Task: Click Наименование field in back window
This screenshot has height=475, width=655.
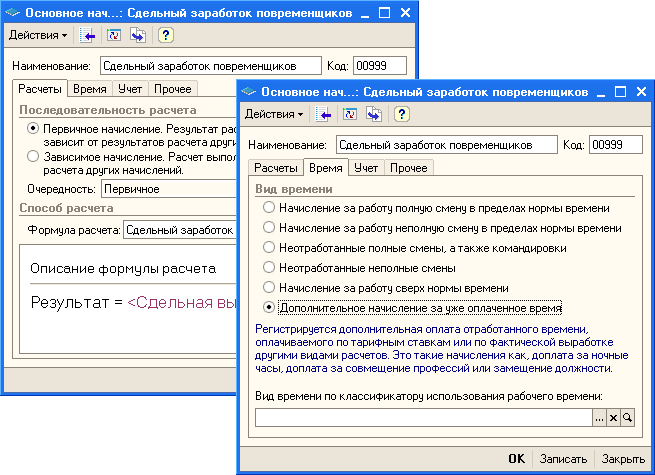Action: [211, 66]
